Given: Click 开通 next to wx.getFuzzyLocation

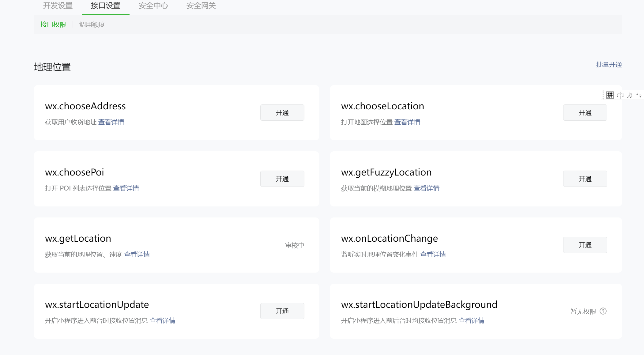Looking at the screenshot, I should pyautogui.click(x=585, y=179).
